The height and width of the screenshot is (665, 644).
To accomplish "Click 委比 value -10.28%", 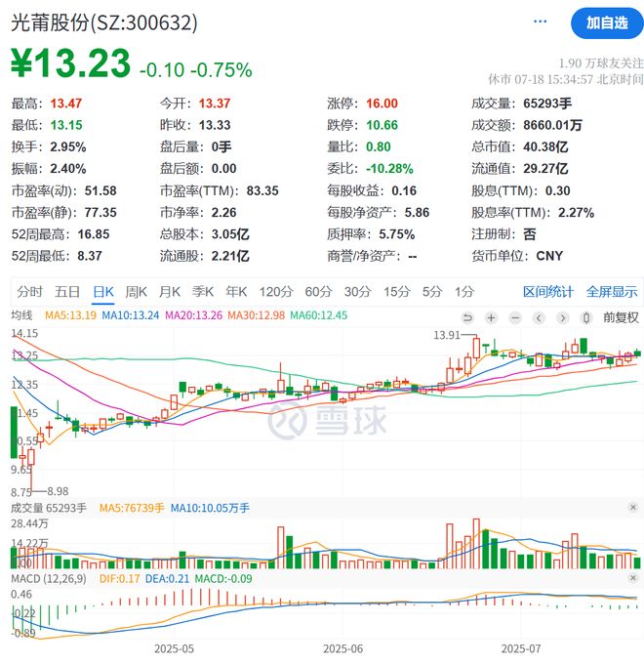I will pos(389,169).
